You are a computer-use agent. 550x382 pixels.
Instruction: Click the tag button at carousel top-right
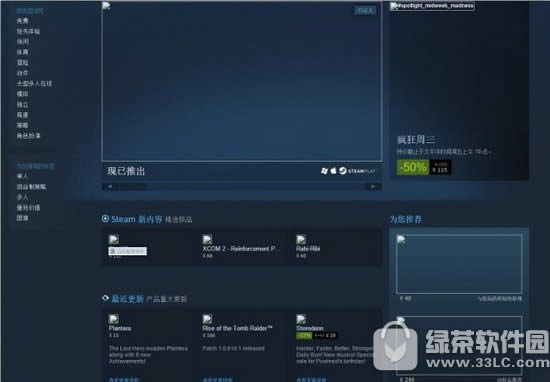click(x=365, y=11)
